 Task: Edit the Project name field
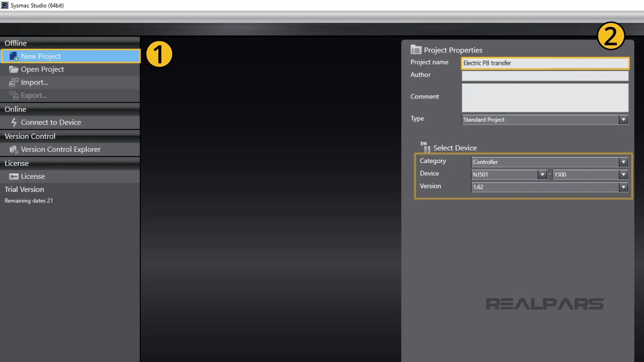[545, 63]
